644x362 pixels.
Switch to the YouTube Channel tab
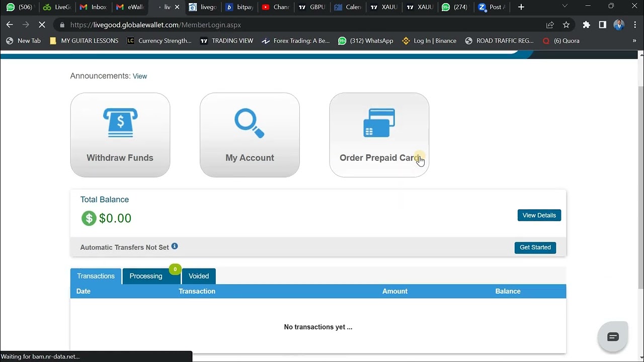point(276,7)
